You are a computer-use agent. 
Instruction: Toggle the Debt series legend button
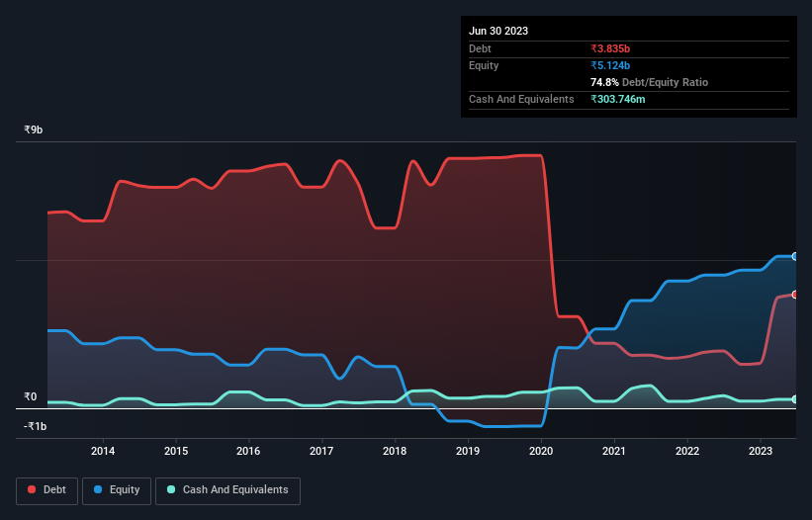tap(47, 490)
